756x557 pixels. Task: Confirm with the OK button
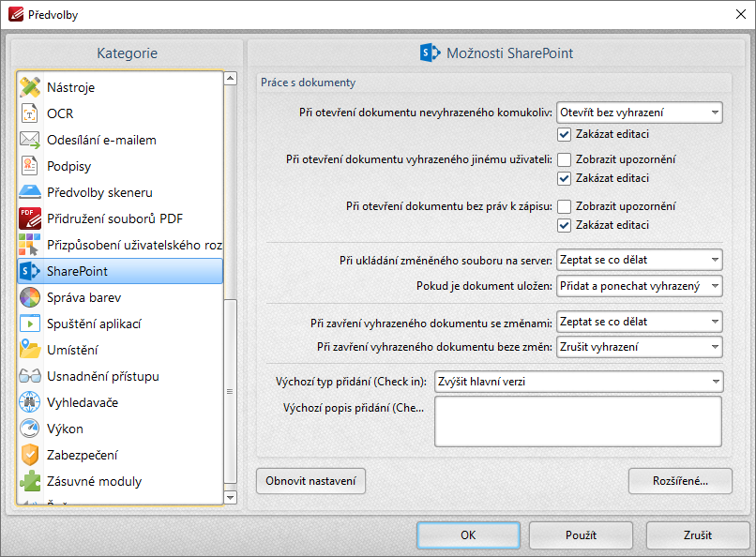[468, 534]
